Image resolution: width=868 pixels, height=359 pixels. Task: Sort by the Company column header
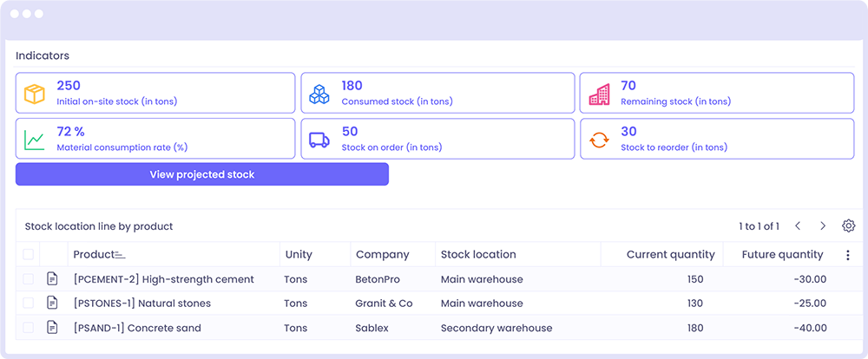click(x=382, y=254)
